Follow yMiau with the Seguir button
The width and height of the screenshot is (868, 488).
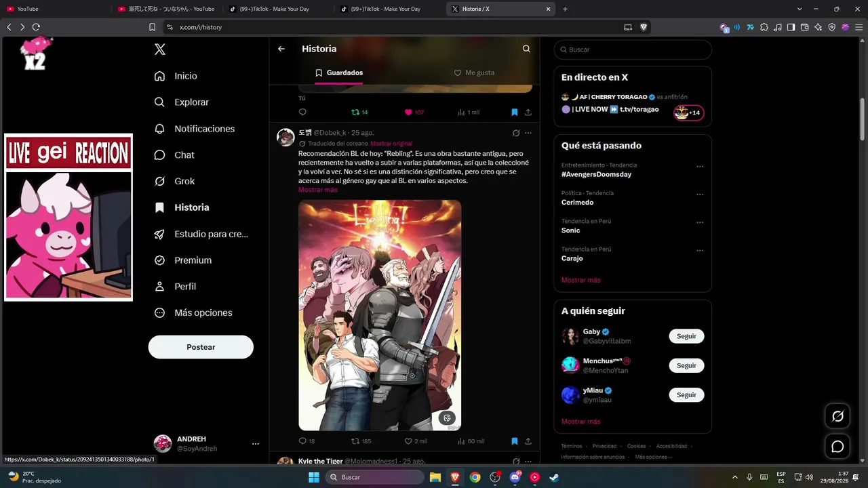click(686, 395)
